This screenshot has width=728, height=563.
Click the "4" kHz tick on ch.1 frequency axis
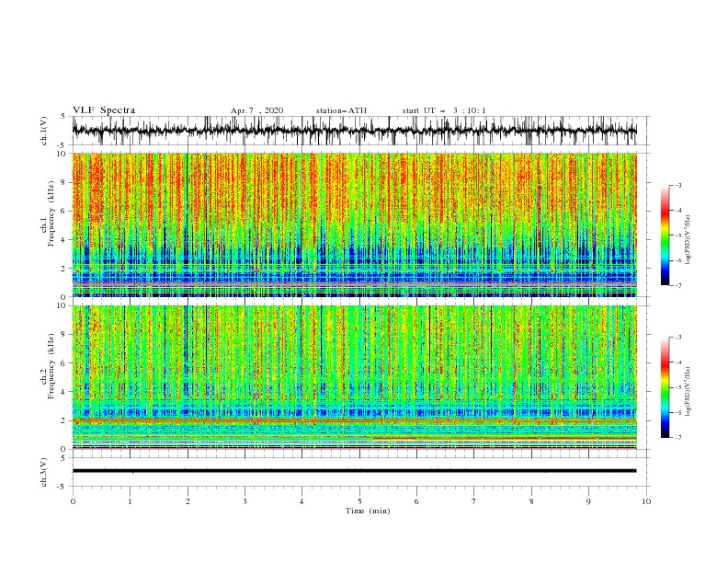64,240
